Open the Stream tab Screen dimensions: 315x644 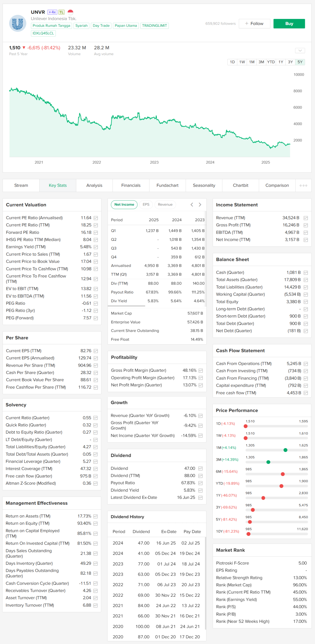pos(21,185)
